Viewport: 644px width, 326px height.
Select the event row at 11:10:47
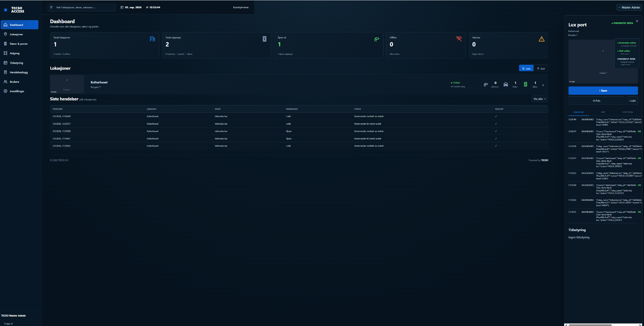pyautogui.click(x=299, y=138)
